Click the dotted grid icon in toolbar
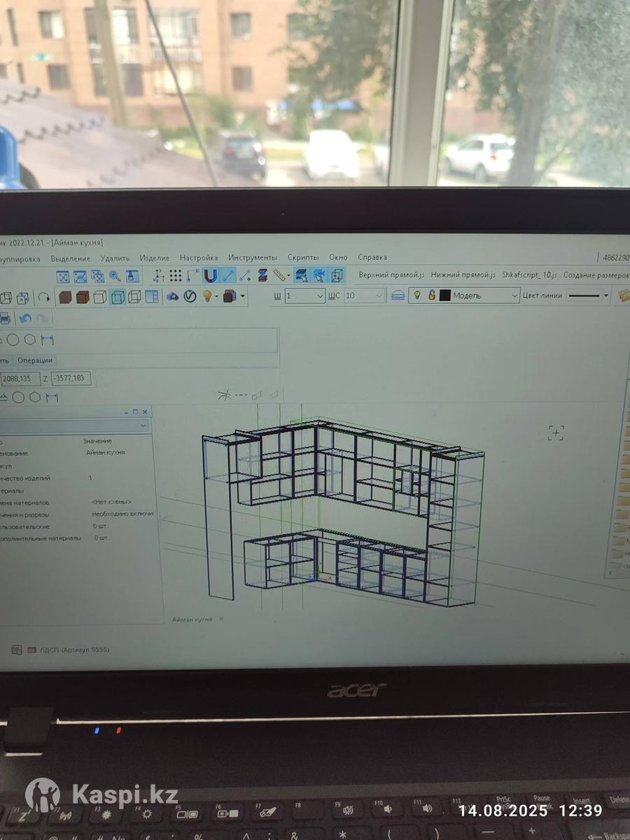Screen dimensions: 630x840 (176, 276)
